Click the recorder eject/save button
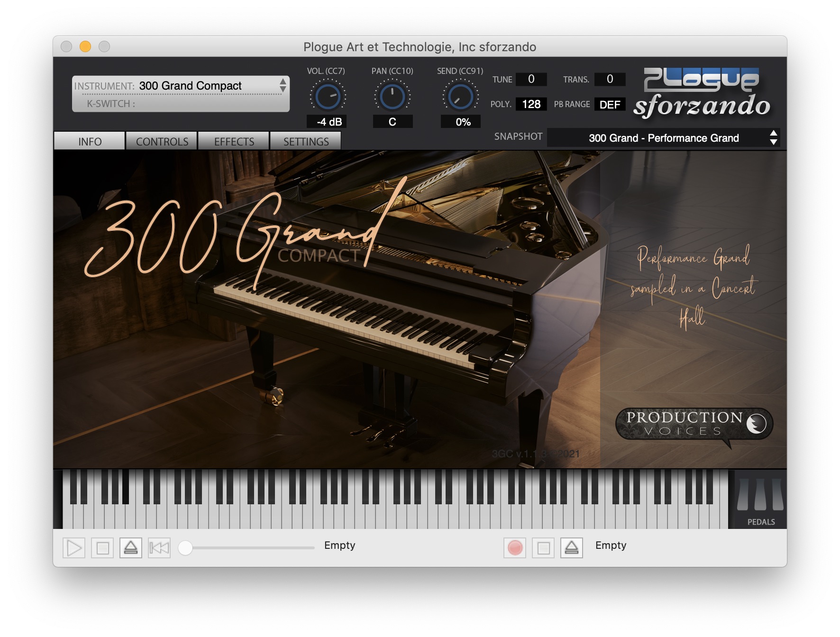The height and width of the screenshot is (637, 840). (572, 548)
